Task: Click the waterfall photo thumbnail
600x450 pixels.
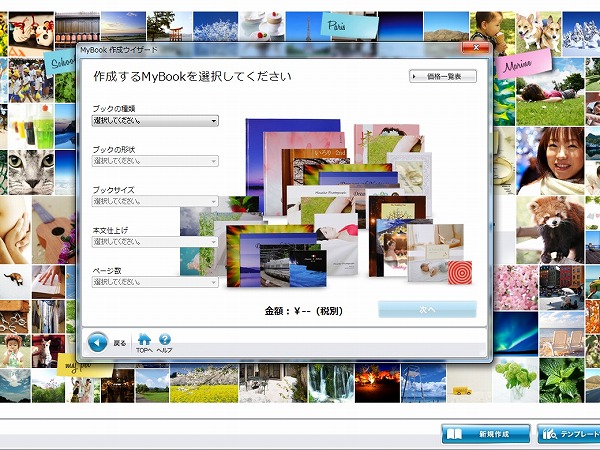Action: (x=331, y=383)
